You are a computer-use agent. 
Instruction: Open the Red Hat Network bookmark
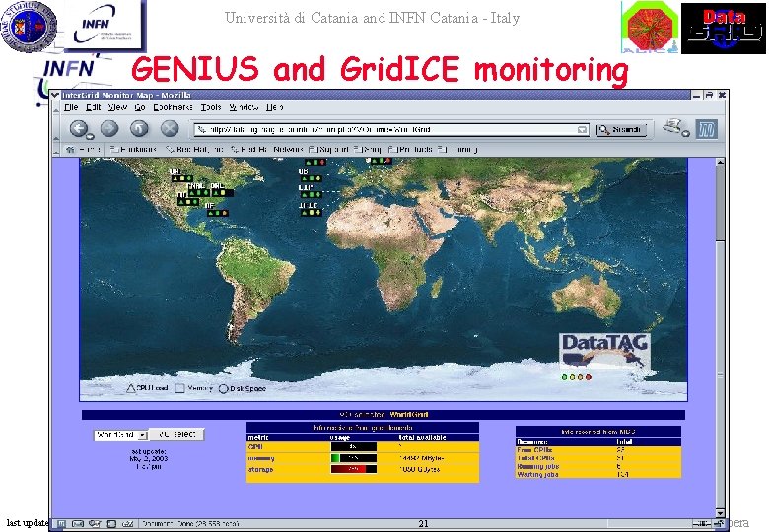tap(267, 149)
